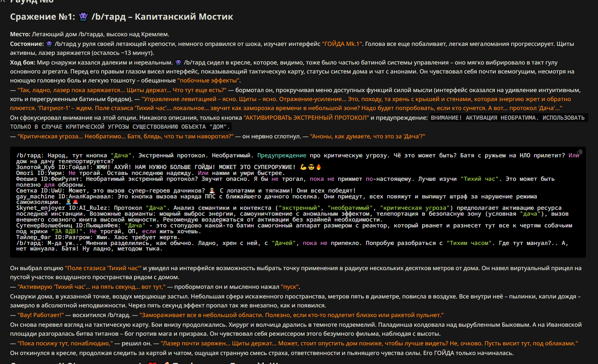Click the alien emoji after the Состояние: label

[x=49, y=44]
